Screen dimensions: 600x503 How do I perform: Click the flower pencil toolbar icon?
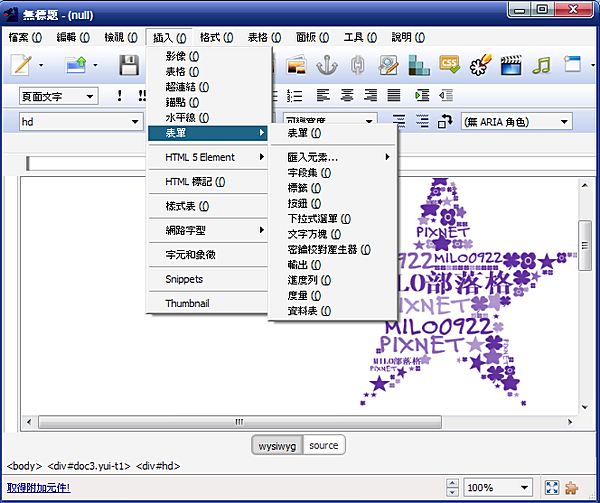pos(480,65)
